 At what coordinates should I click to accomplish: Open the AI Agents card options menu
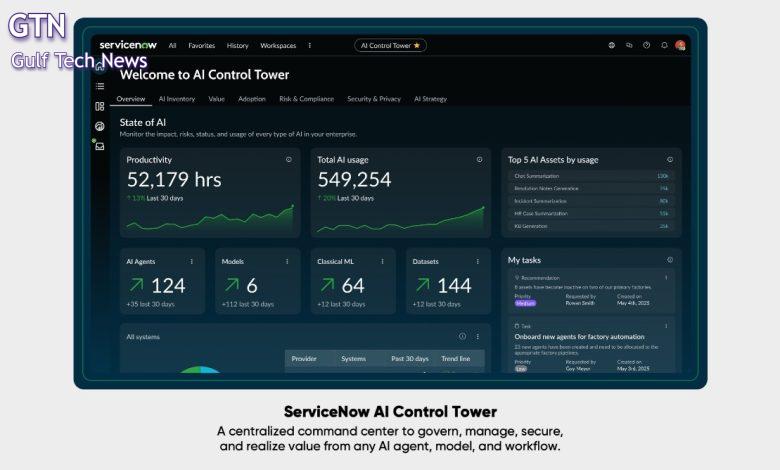(x=192, y=261)
